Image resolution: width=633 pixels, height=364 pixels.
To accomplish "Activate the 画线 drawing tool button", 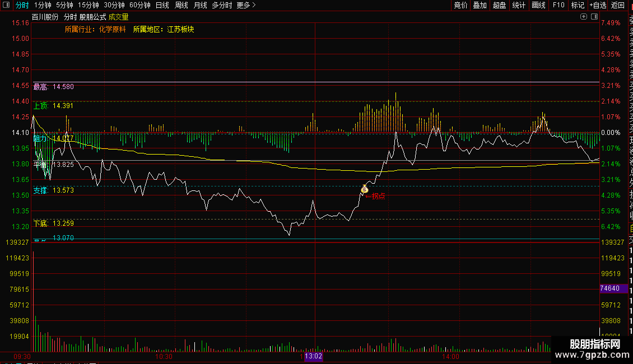I will pos(538,5).
